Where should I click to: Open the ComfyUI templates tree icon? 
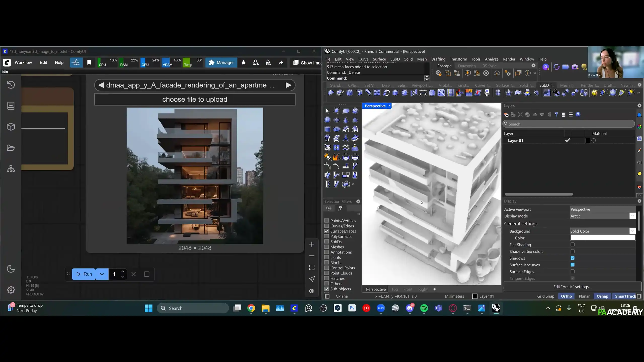pyautogui.click(x=11, y=169)
